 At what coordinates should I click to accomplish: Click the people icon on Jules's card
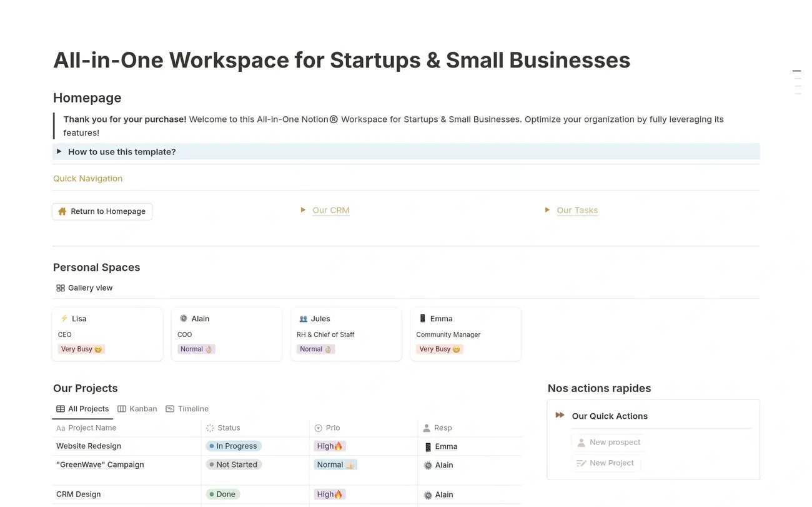(304, 318)
